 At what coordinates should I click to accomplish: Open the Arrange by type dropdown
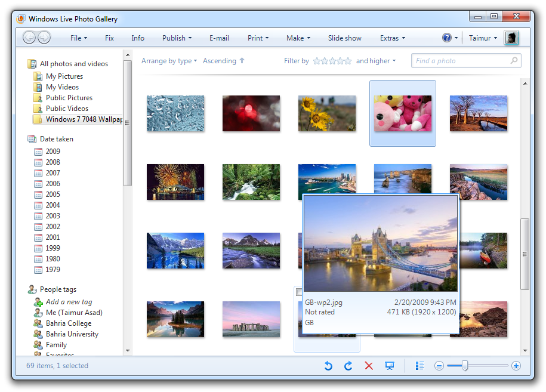point(169,61)
